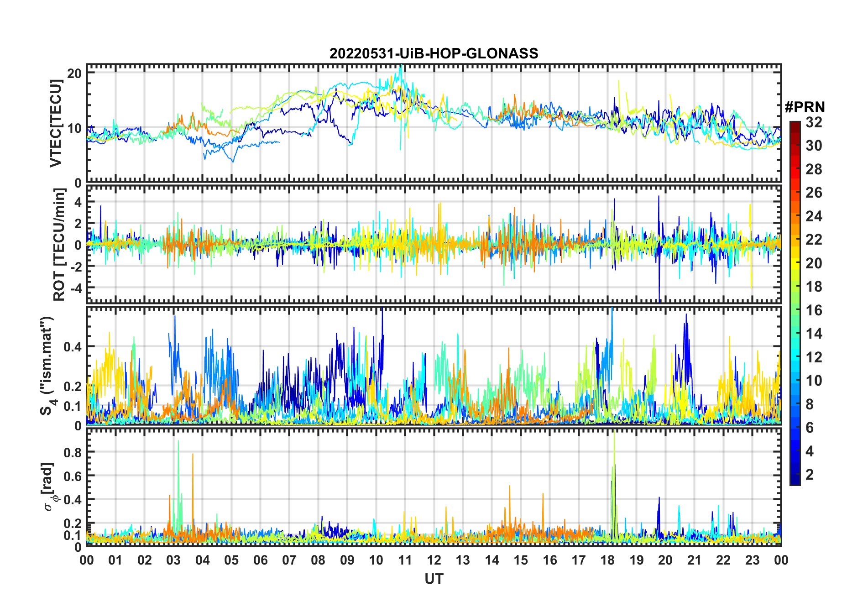Select PRN colorbar tick label "22"
This screenshot has height=607, width=868.
click(x=814, y=240)
